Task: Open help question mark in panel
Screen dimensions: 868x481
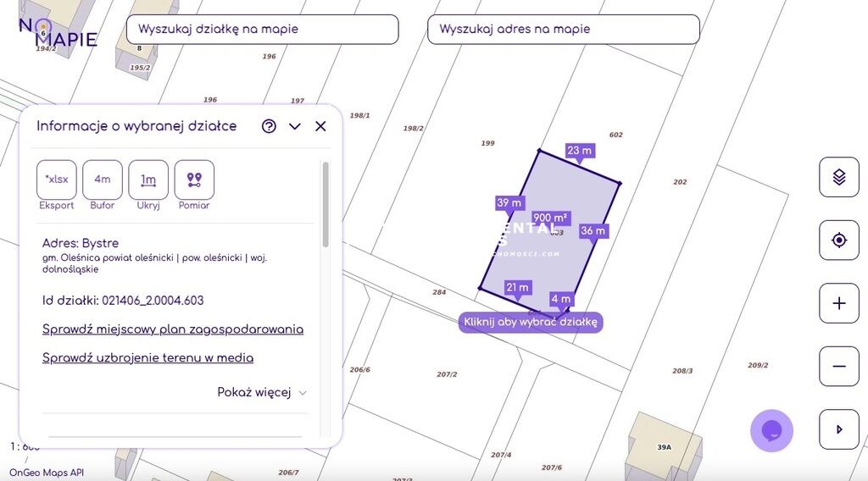Action: coord(269,126)
